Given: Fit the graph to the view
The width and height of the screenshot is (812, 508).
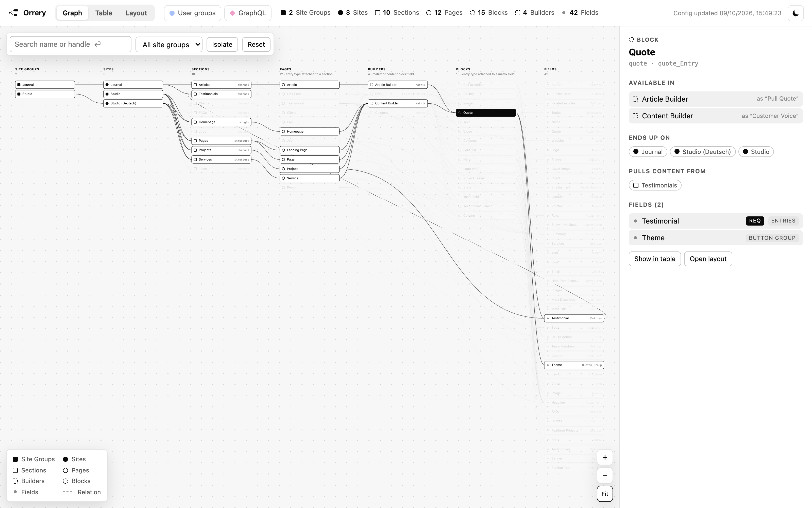Looking at the screenshot, I should (605, 494).
